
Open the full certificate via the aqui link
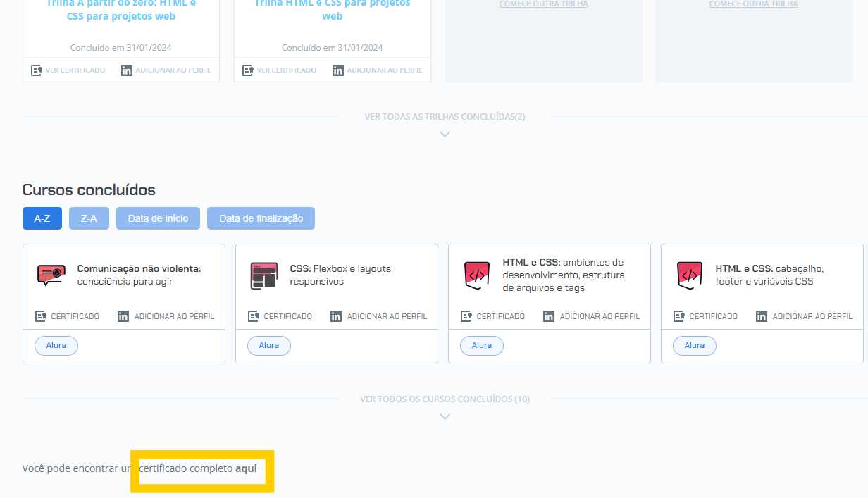246,468
